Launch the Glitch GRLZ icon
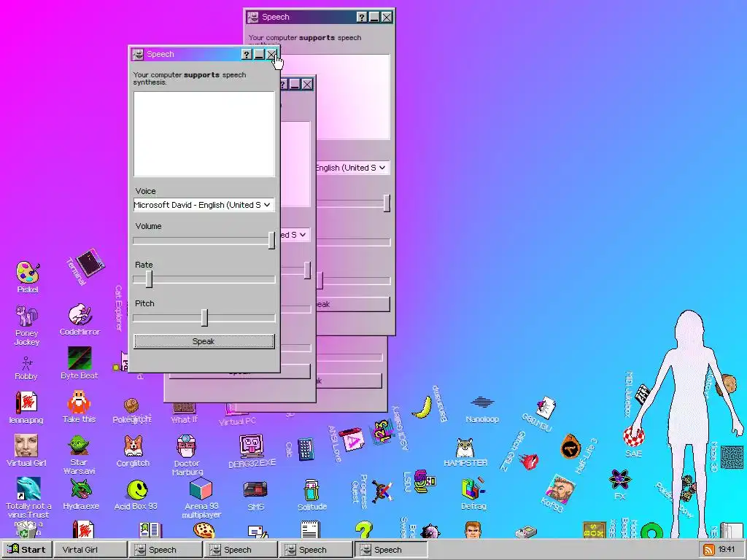 [528, 462]
